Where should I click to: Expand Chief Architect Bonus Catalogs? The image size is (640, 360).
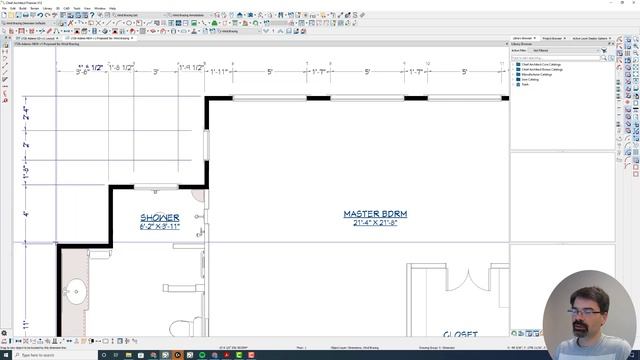pyautogui.click(x=513, y=69)
